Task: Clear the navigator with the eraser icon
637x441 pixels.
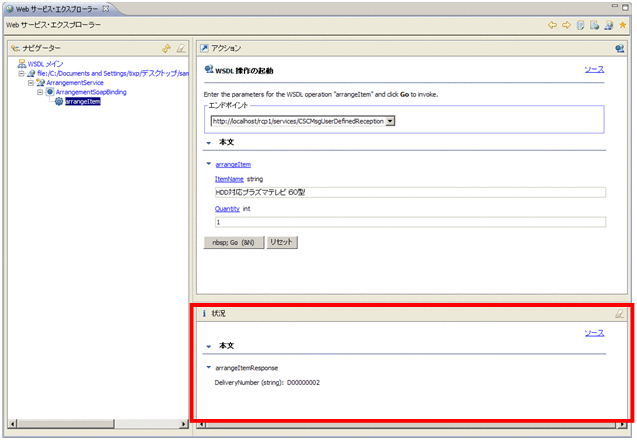Action: (x=181, y=49)
